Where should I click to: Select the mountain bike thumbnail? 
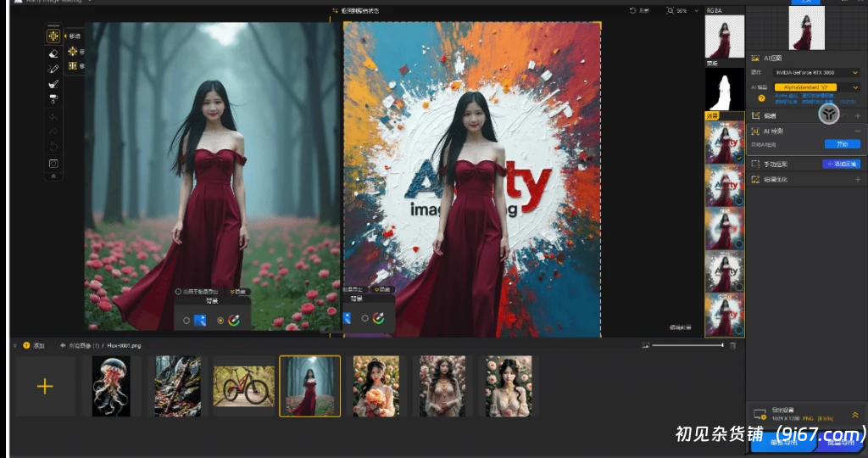pos(243,386)
